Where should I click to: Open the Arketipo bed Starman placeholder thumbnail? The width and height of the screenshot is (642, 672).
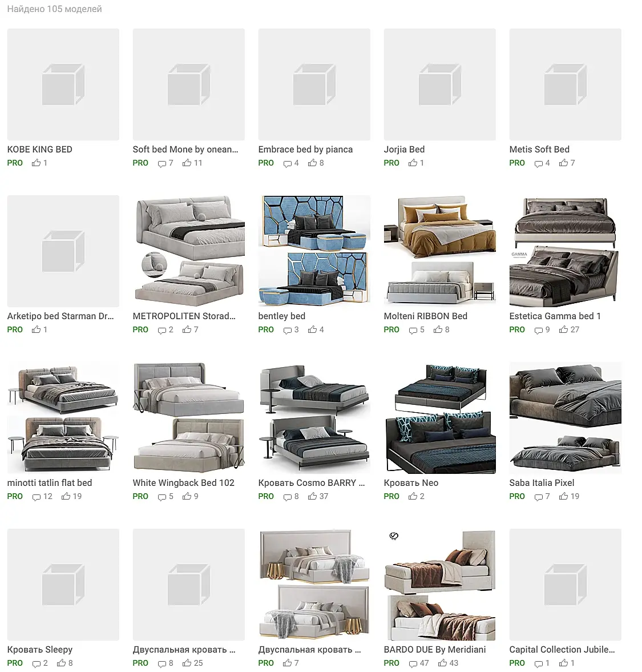(63, 251)
